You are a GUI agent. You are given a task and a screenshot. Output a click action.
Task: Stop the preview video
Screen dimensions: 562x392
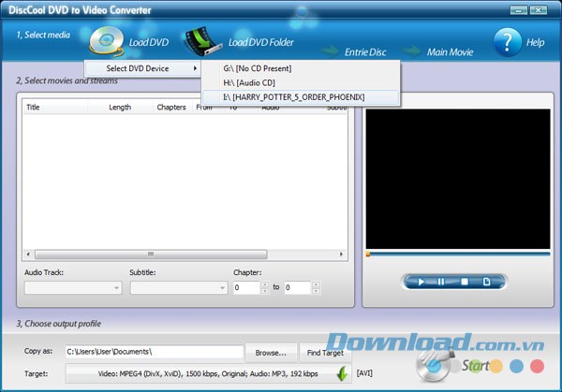(465, 282)
